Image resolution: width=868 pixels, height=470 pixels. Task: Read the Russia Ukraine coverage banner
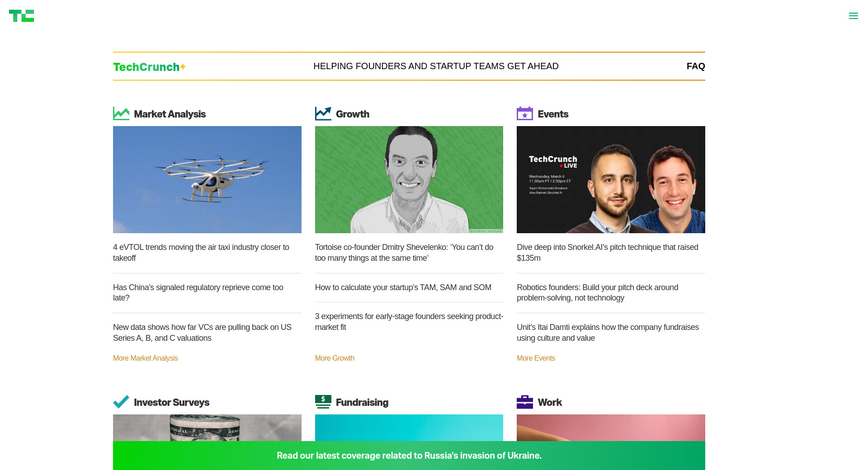click(409, 456)
